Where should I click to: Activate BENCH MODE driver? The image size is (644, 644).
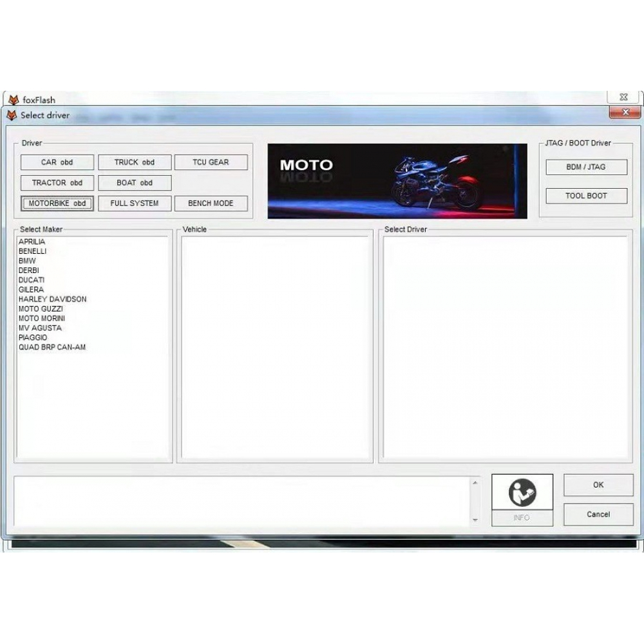211,204
